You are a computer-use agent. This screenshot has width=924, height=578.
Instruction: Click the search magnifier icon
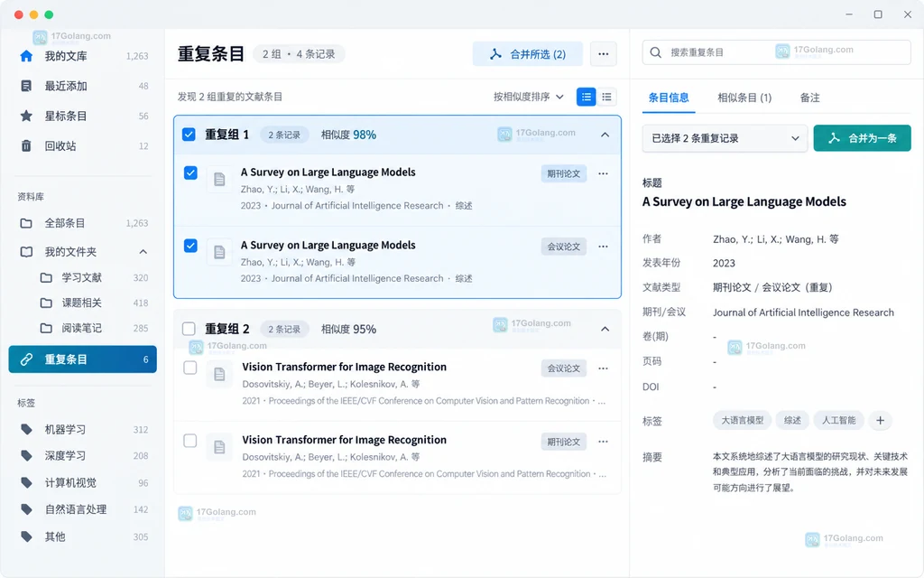tap(655, 52)
